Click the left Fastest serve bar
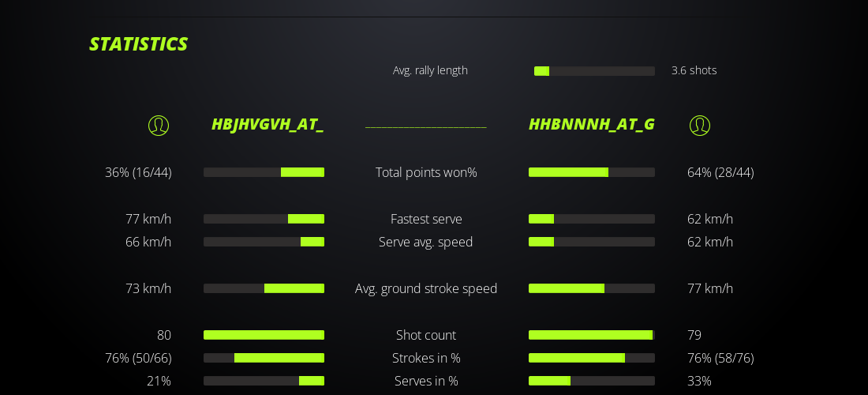868x395 pixels. coord(264,219)
